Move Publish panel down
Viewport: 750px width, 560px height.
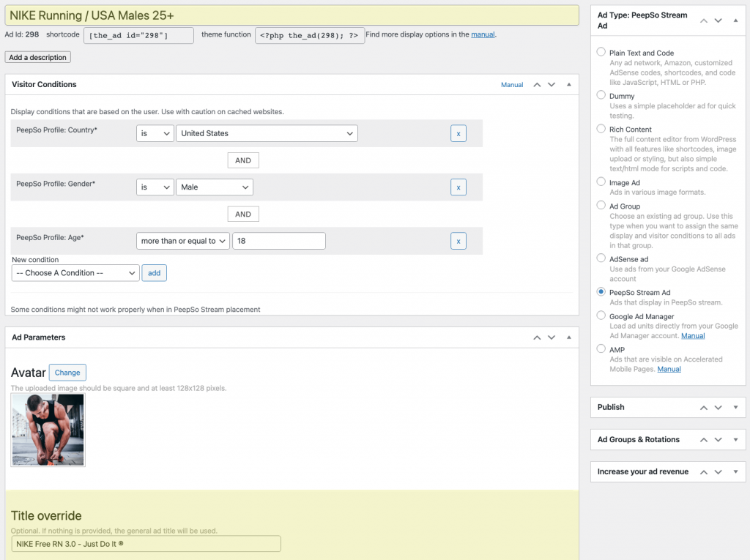[x=718, y=408]
